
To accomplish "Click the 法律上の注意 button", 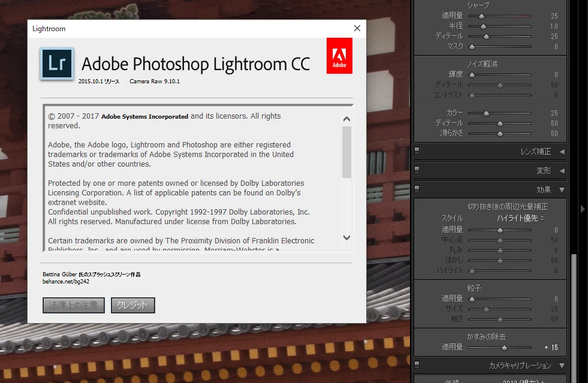I will tap(74, 305).
